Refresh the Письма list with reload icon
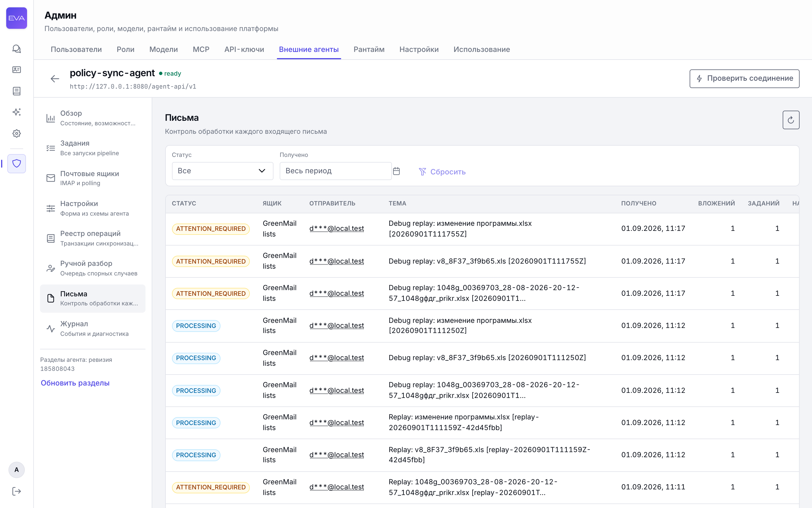This screenshot has width=812, height=508. (x=791, y=120)
